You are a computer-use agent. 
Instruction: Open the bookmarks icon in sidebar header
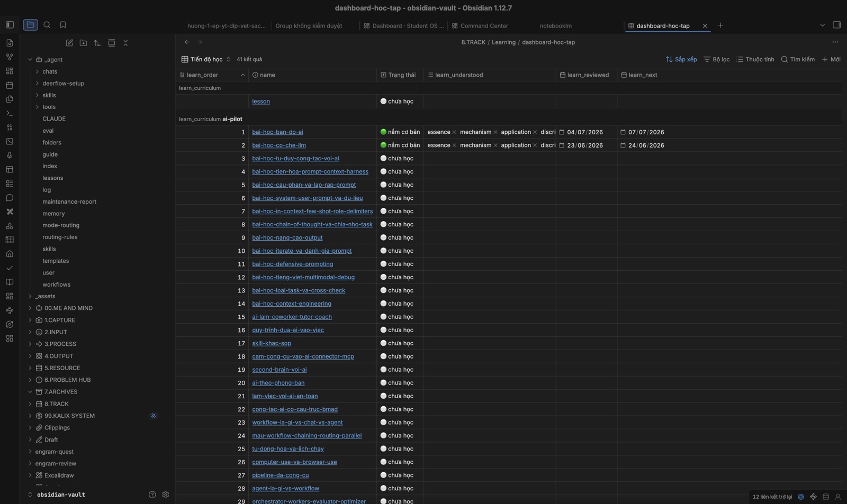(63, 25)
